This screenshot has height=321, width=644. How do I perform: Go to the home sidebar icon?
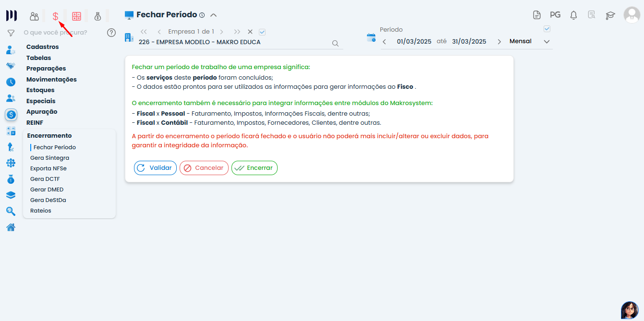click(x=11, y=227)
